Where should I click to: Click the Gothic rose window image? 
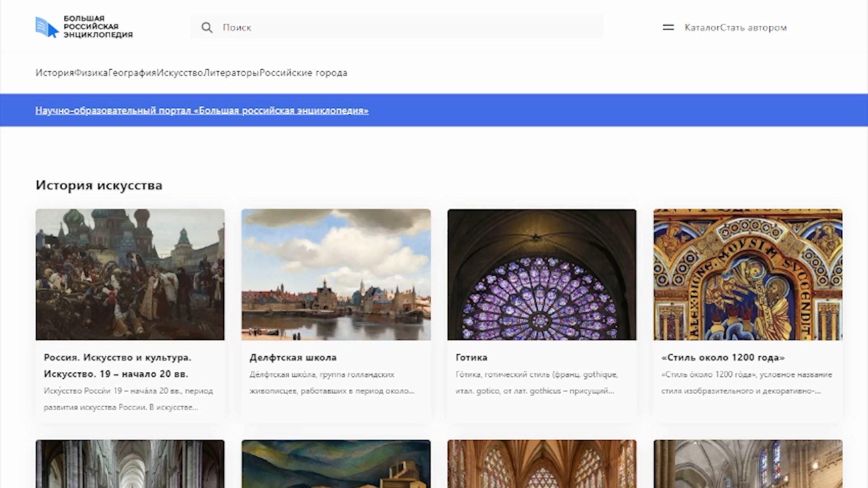pyautogui.click(x=542, y=274)
